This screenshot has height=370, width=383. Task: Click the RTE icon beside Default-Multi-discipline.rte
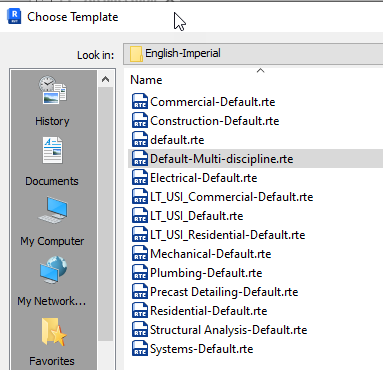pos(140,159)
